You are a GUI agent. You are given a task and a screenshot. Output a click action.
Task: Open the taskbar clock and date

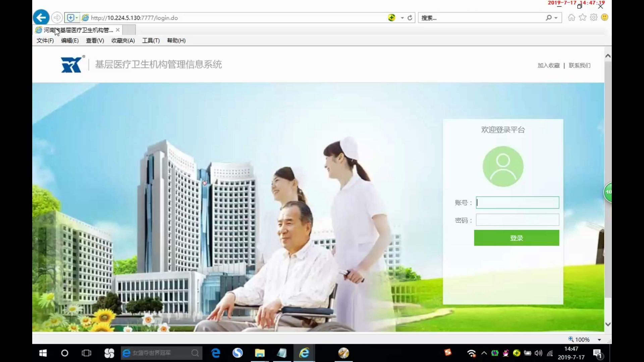pos(571,353)
